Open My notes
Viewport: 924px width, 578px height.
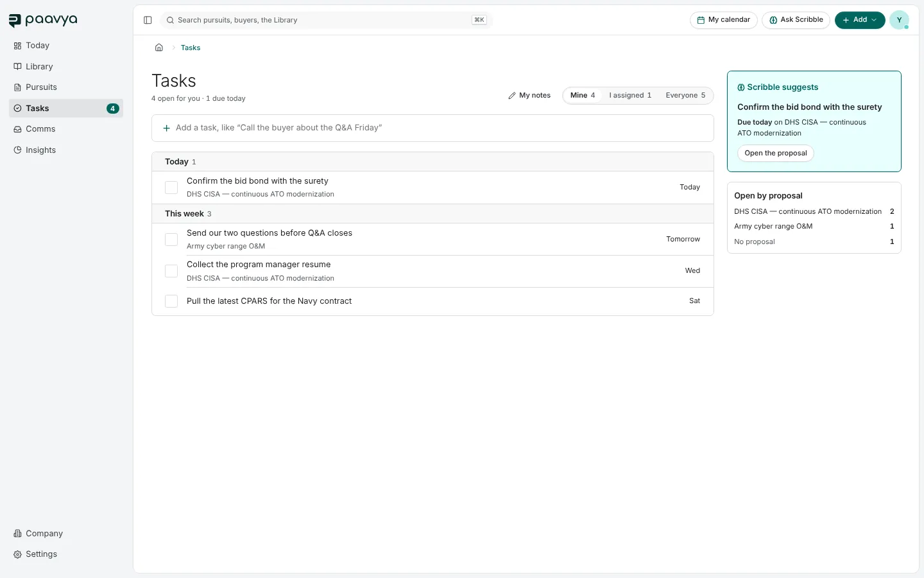(x=529, y=96)
